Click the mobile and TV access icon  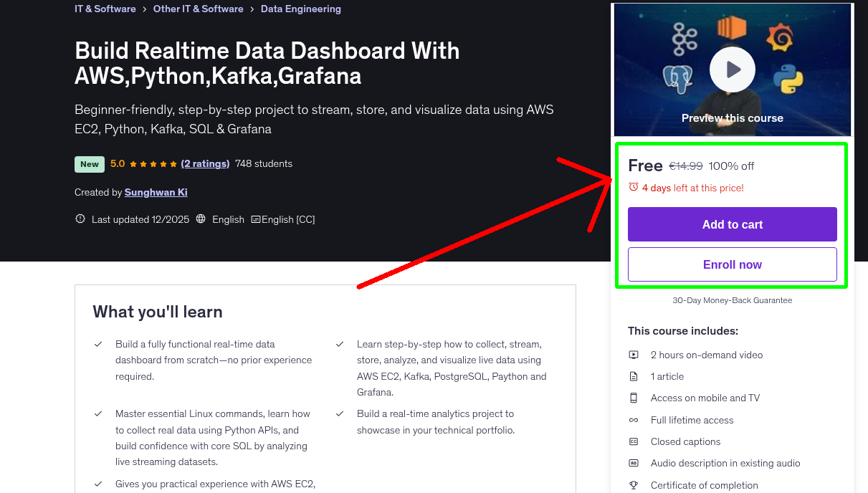[x=634, y=398]
